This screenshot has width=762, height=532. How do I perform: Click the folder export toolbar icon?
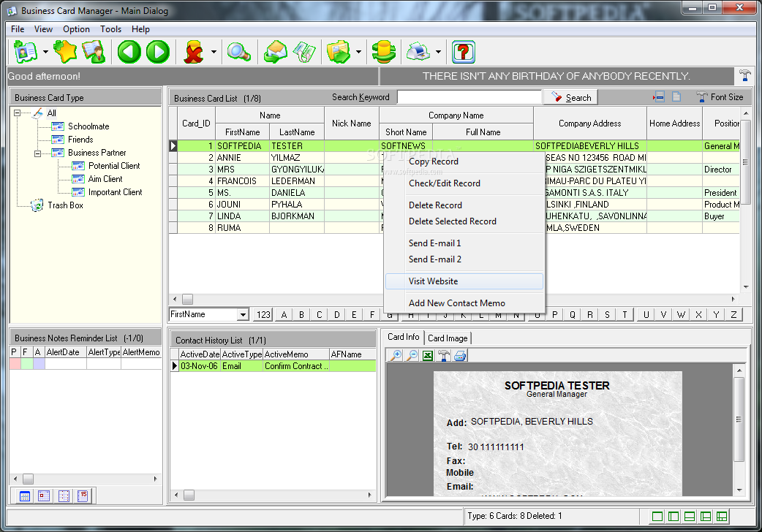(339, 51)
